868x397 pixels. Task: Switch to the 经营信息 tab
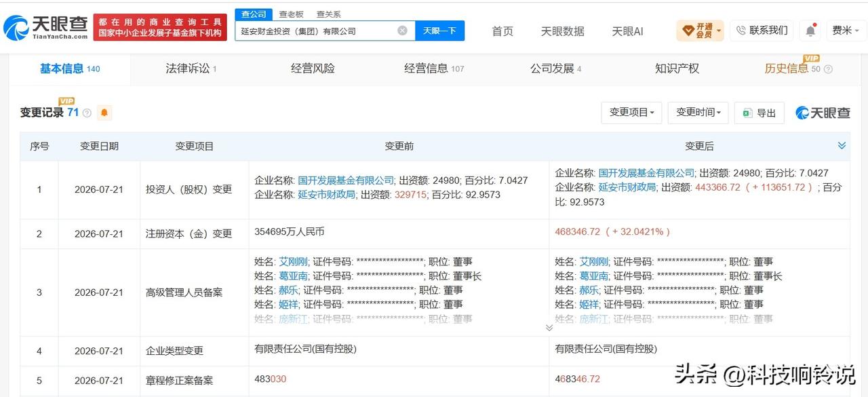pyautogui.click(x=434, y=69)
